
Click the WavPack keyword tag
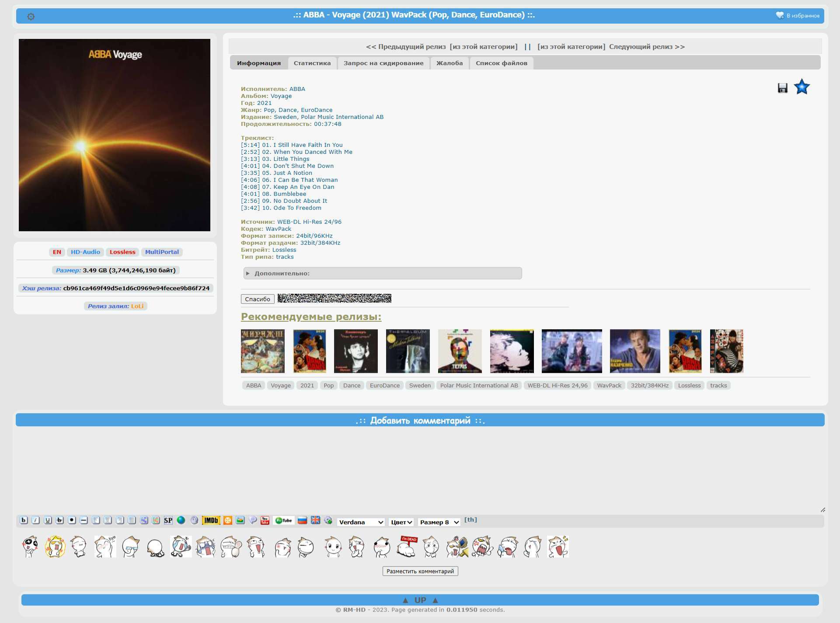[609, 385]
